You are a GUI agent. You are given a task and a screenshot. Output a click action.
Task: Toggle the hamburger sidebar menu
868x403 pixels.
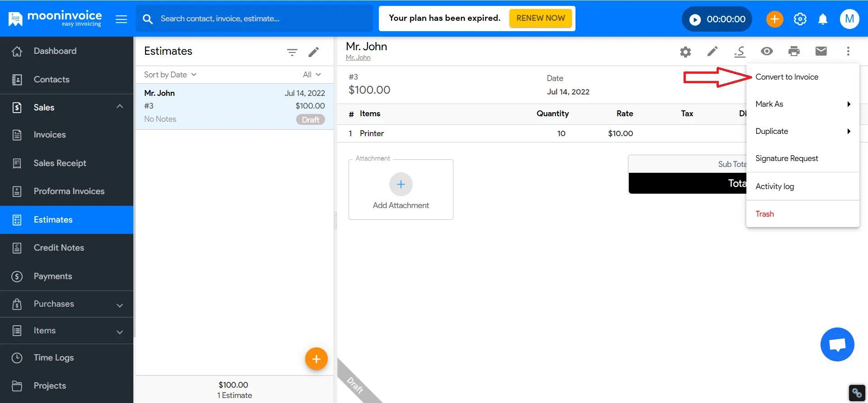point(121,19)
